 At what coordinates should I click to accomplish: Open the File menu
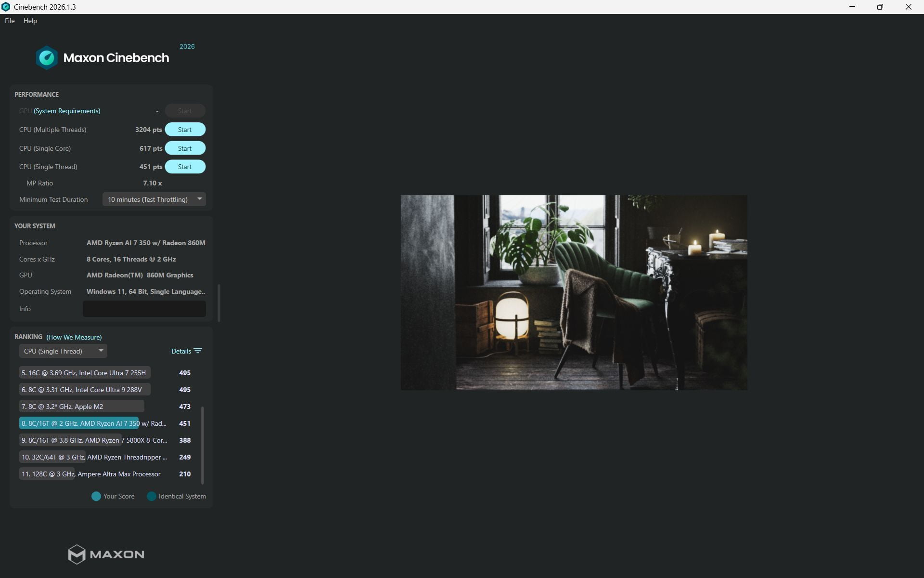pyautogui.click(x=10, y=21)
